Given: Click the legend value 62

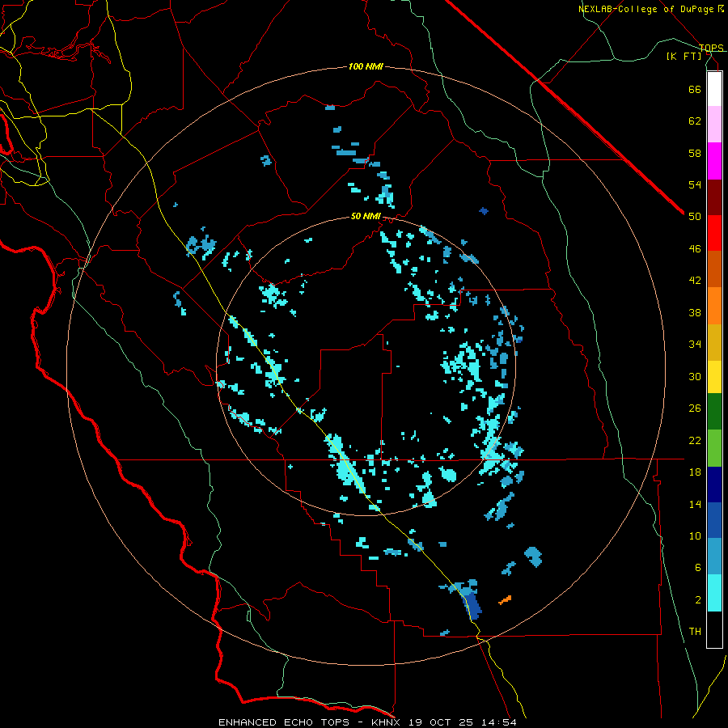Looking at the screenshot, I should [x=695, y=121].
